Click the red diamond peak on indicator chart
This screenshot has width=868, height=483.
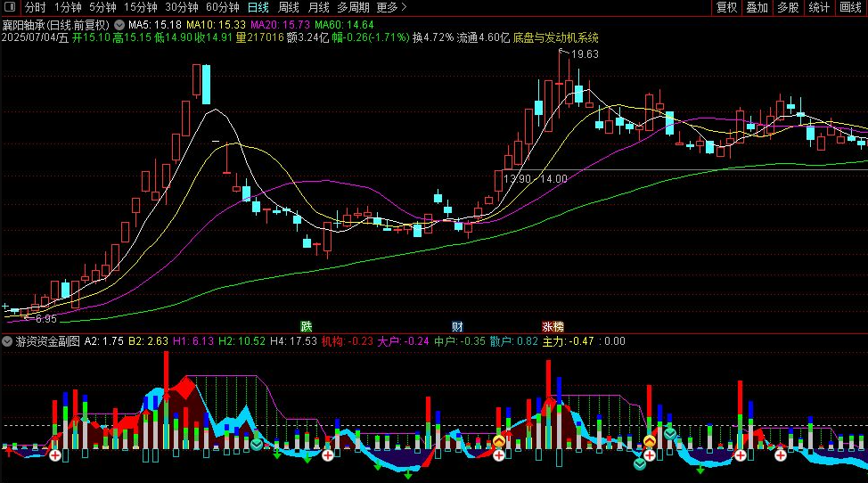point(184,388)
